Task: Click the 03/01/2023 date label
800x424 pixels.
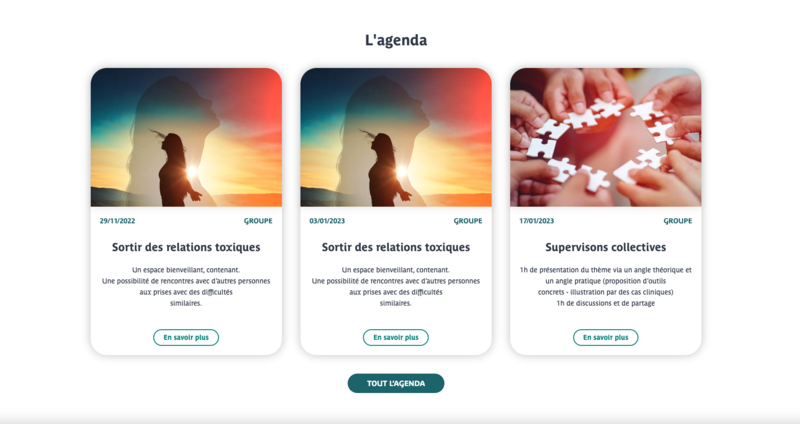Action: coord(327,221)
